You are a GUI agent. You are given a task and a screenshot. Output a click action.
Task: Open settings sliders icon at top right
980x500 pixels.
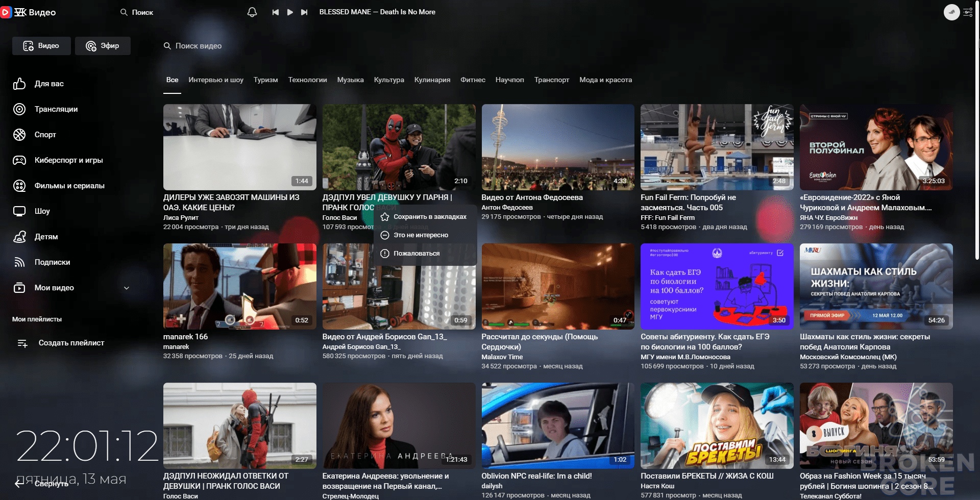pyautogui.click(x=968, y=12)
